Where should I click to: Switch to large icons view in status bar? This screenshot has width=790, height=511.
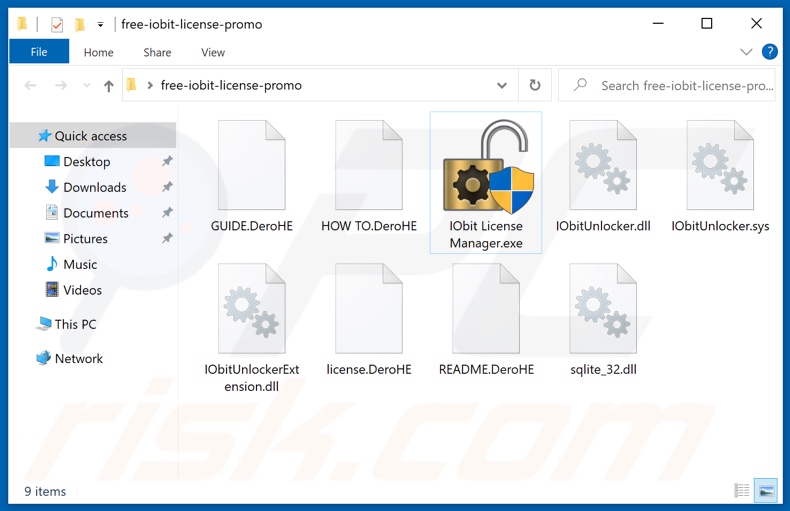point(766,490)
